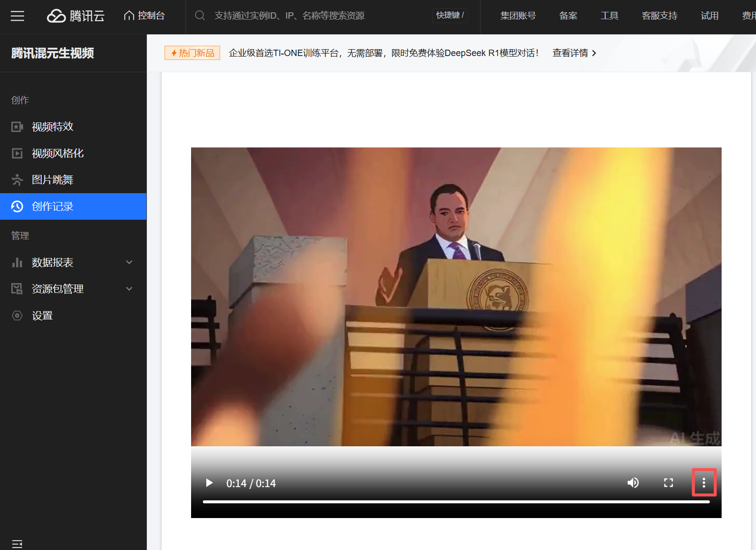Play the video

click(209, 483)
